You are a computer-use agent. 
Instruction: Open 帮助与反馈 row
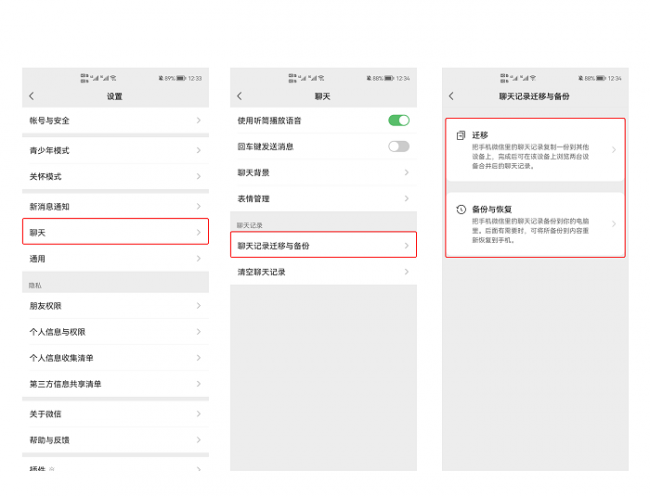(115, 440)
